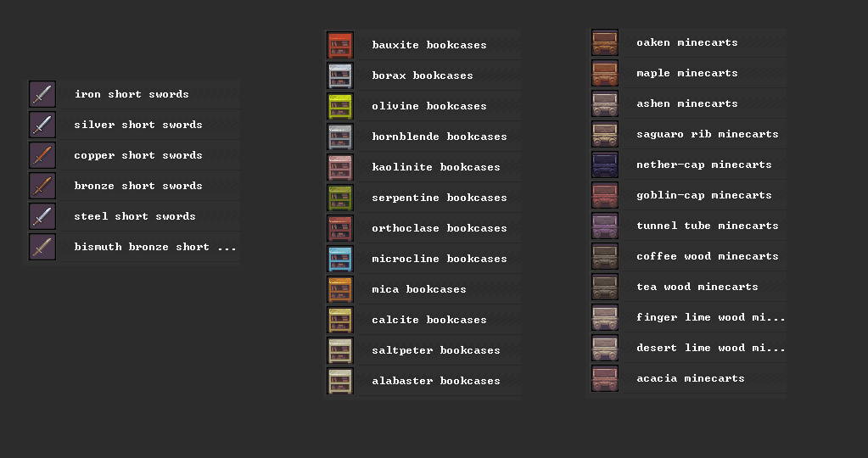Select the maple minecart icon
Viewport: 868px width, 458px height.
(604, 73)
